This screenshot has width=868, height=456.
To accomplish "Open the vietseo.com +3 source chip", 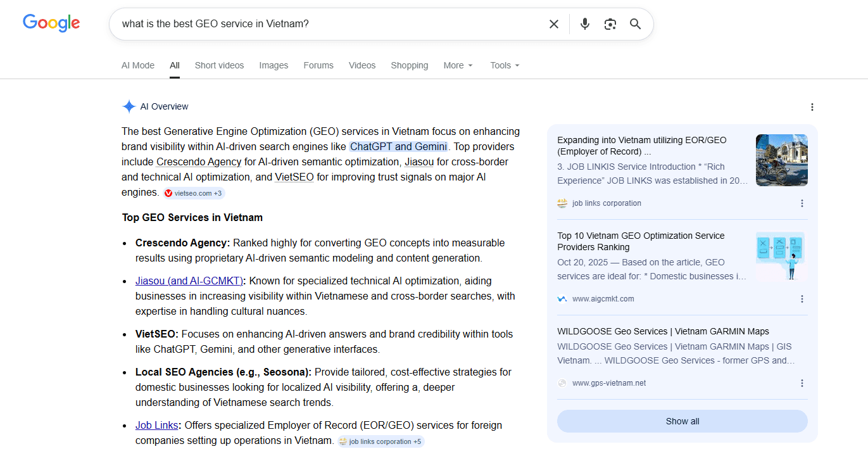I will [194, 193].
